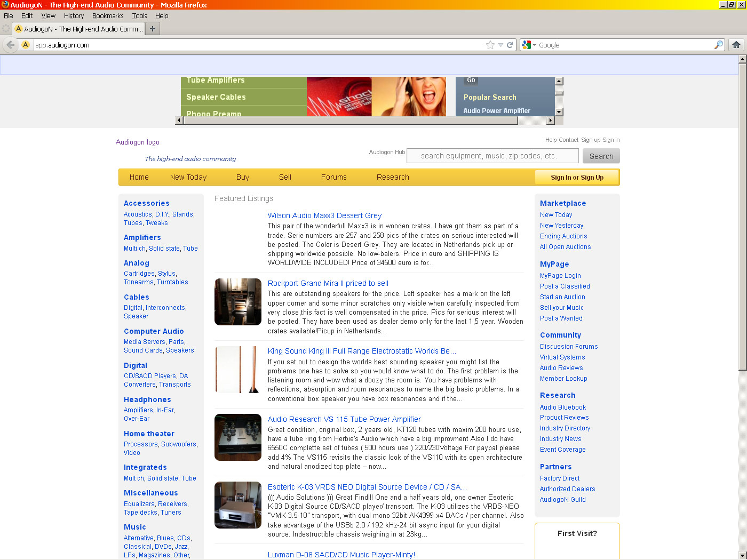The image size is (747, 560).
Task: Open the MyPage Login link
Action: [x=560, y=276]
